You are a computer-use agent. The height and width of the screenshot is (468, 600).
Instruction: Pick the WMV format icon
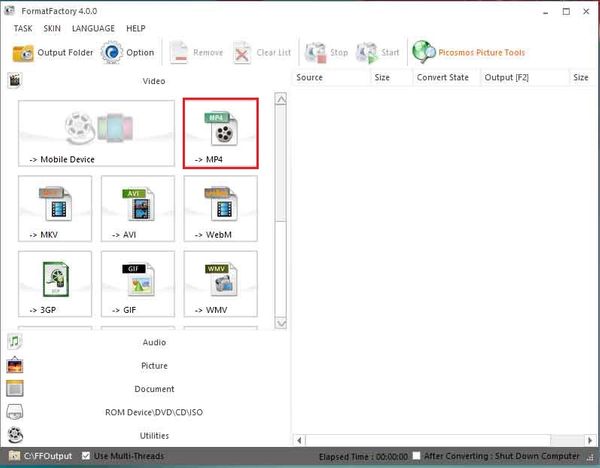click(x=220, y=284)
